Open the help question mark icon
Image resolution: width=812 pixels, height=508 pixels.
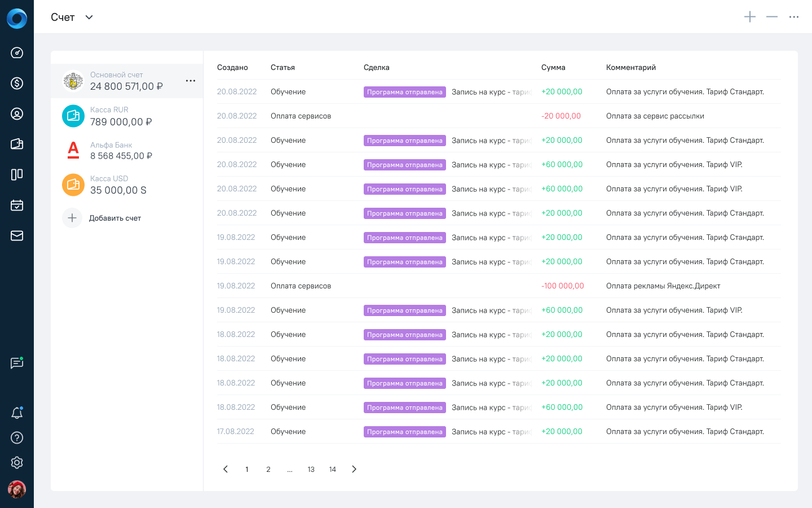[x=17, y=437]
